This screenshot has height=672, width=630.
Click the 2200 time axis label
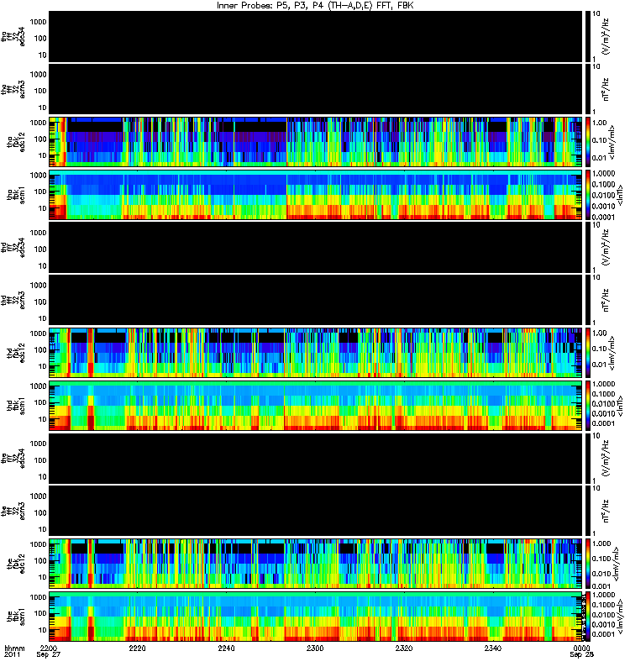pos(48,648)
